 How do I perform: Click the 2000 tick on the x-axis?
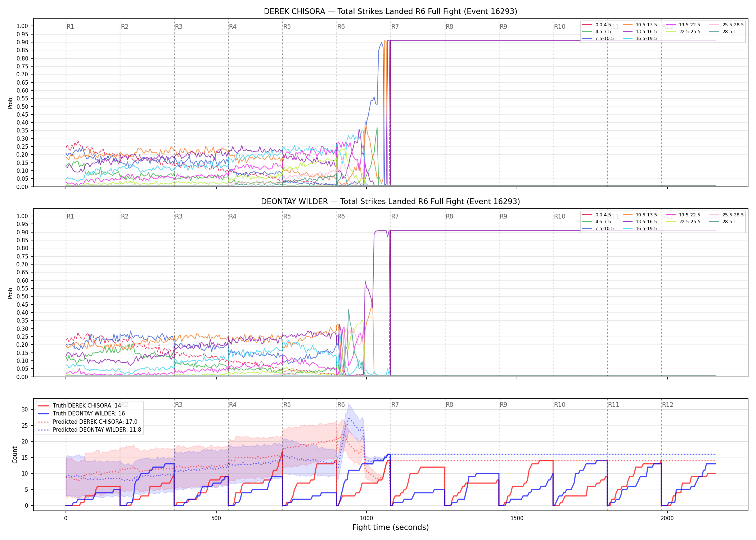point(667,518)
